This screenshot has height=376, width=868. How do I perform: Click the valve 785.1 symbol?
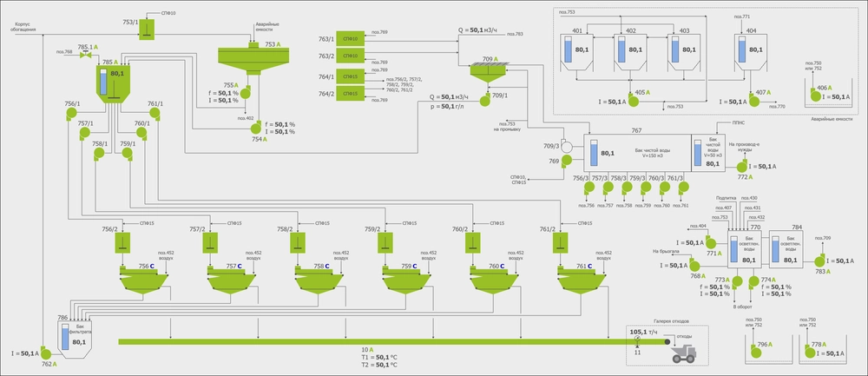tap(85, 54)
